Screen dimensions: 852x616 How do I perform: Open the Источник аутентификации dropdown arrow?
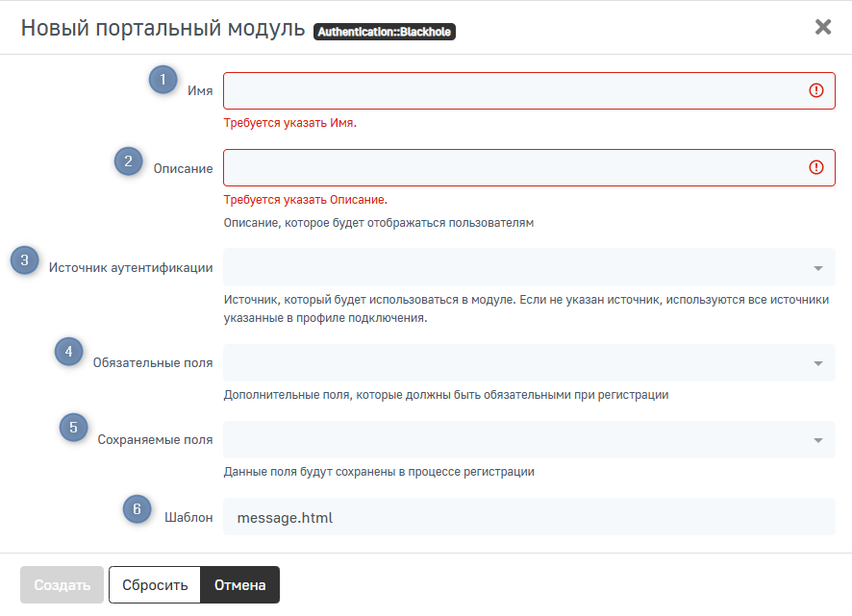817,268
